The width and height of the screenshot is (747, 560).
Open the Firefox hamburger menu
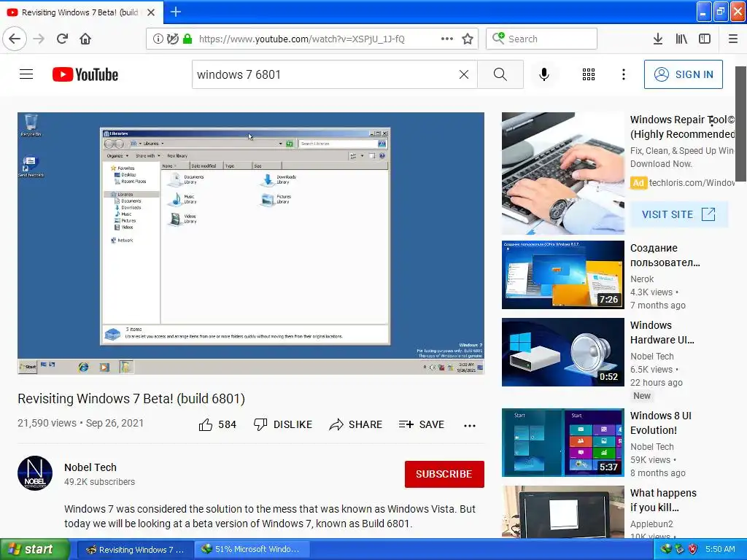pyautogui.click(x=732, y=39)
